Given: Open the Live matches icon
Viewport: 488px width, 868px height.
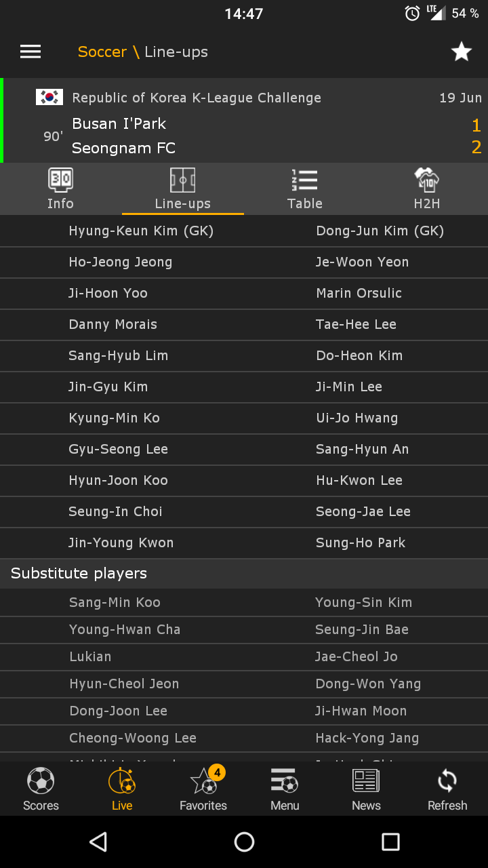Looking at the screenshot, I should pyautogui.click(x=122, y=781).
